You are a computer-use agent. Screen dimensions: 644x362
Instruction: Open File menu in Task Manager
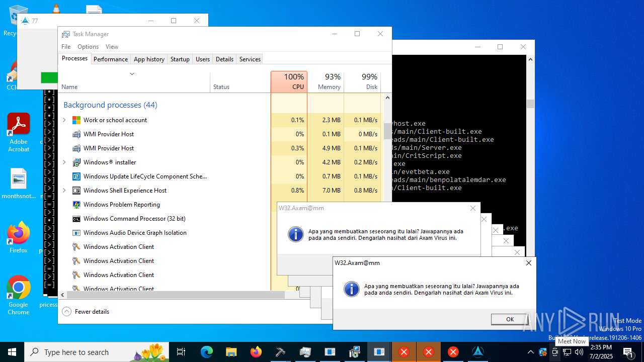tap(66, 47)
